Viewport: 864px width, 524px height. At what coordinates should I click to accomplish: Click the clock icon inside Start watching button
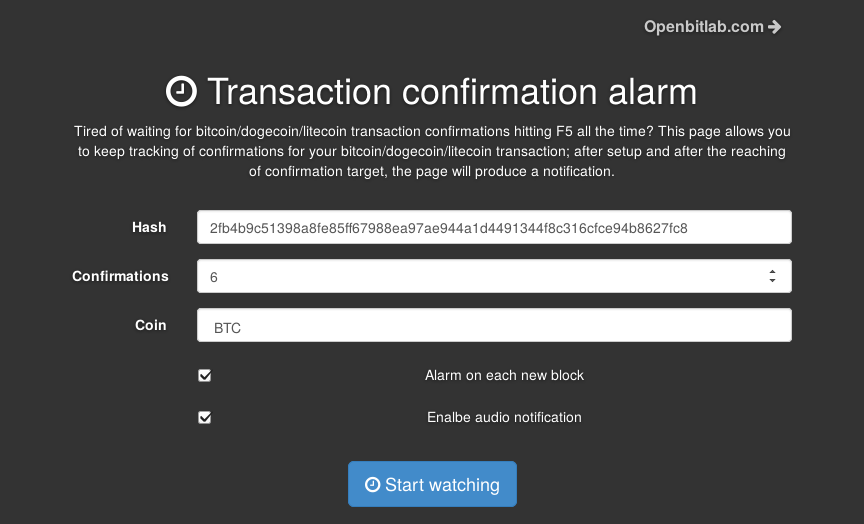(x=372, y=484)
